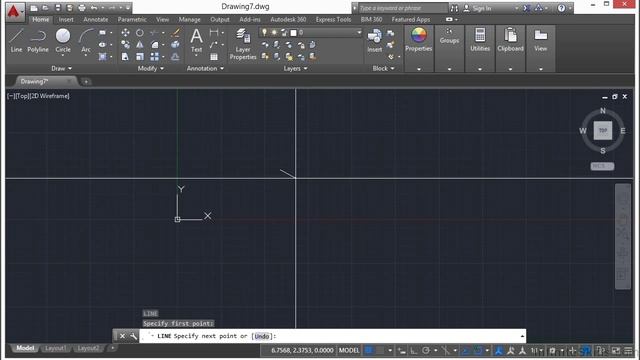Toggle 2D object snap in status bar
Viewport: 640px width, 360px height.
pyautogui.click(x=478, y=350)
